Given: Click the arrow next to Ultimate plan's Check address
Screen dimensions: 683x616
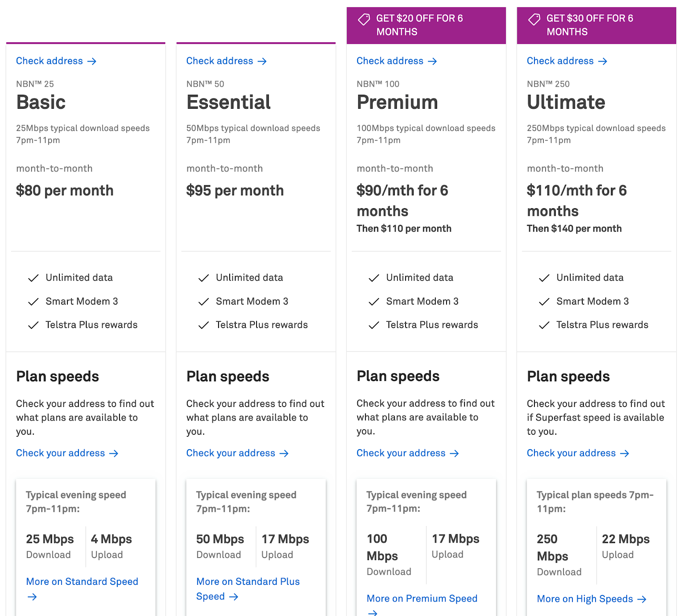Looking at the screenshot, I should coord(603,61).
